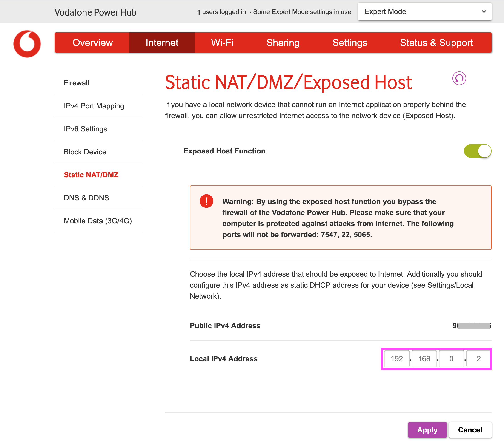Toggle the Exposed Host Function switch

pyautogui.click(x=477, y=151)
